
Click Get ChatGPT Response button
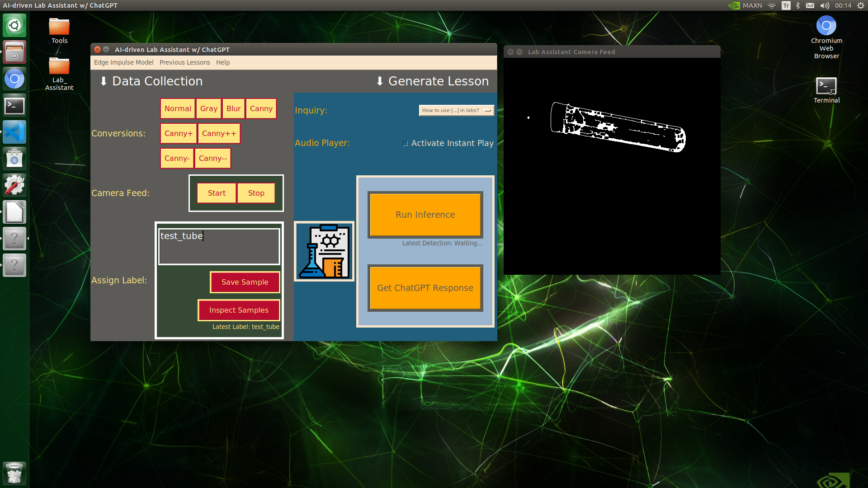tap(425, 288)
